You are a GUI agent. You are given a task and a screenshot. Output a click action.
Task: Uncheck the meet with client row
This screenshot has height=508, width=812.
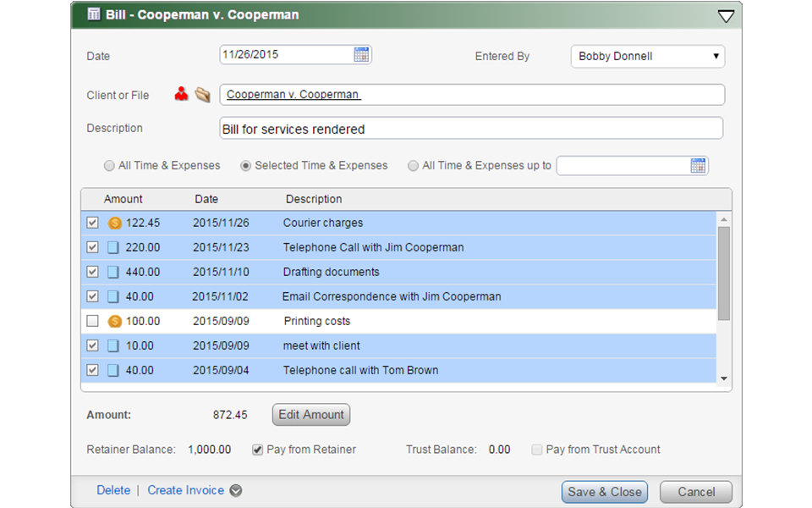click(x=93, y=345)
